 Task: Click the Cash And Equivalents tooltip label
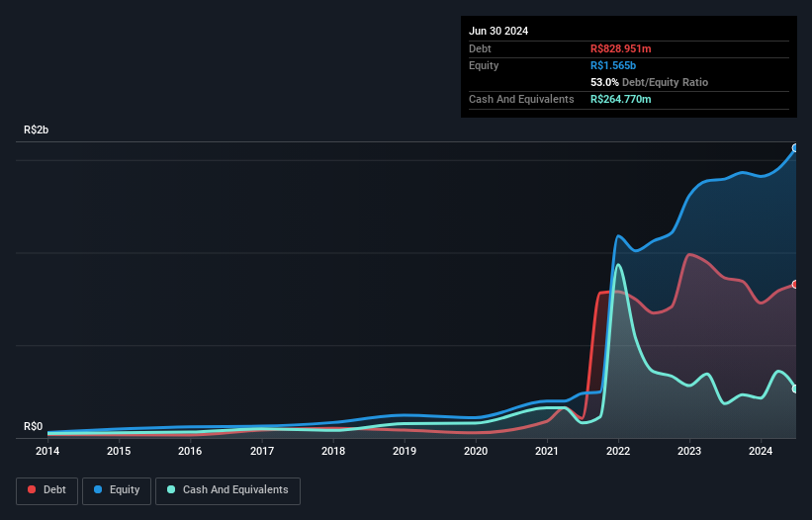pos(521,99)
